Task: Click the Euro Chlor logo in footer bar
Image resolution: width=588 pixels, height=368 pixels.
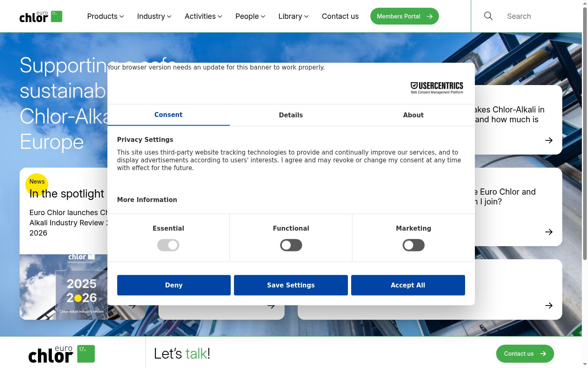Action: [x=62, y=354]
